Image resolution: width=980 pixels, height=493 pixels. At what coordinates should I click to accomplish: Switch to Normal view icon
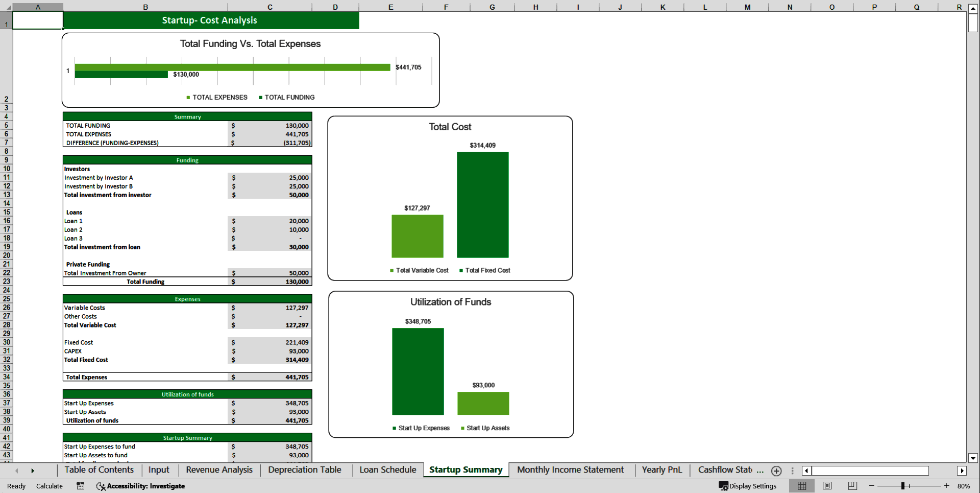point(801,486)
